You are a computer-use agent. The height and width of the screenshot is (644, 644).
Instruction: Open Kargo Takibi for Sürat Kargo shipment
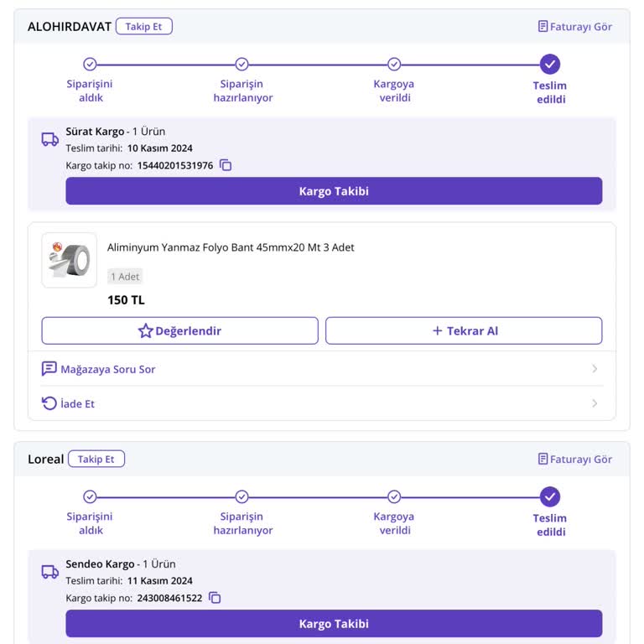[x=334, y=191]
